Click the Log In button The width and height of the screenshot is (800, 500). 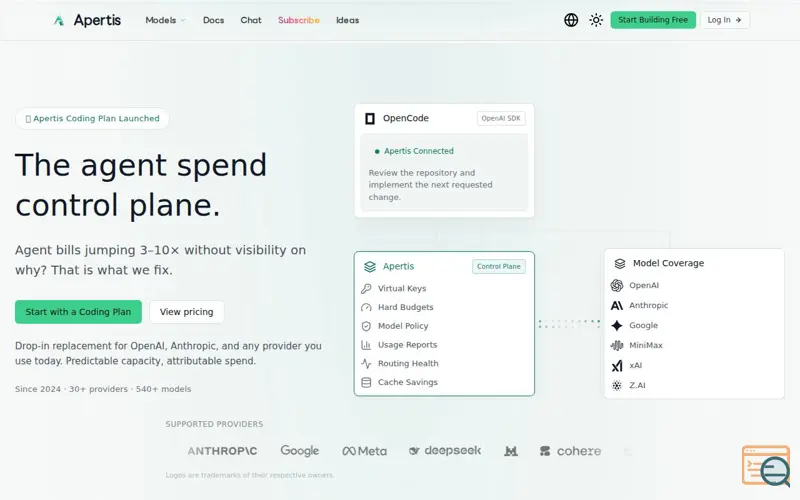point(724,20)
